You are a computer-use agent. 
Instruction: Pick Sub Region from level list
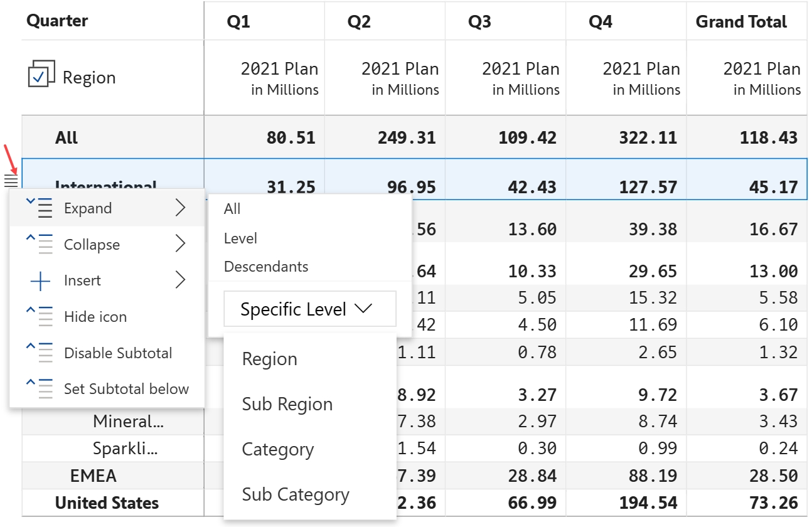[287, 405]
